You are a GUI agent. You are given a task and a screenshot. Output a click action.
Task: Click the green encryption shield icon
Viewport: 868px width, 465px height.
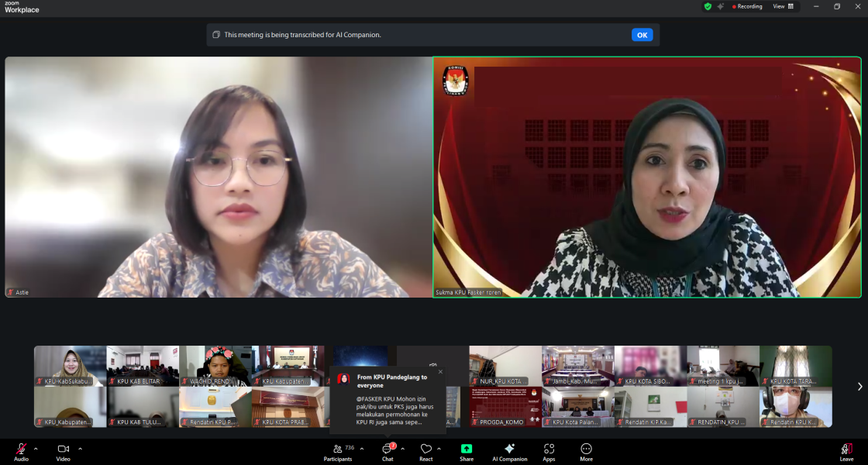tap(708, 6)
